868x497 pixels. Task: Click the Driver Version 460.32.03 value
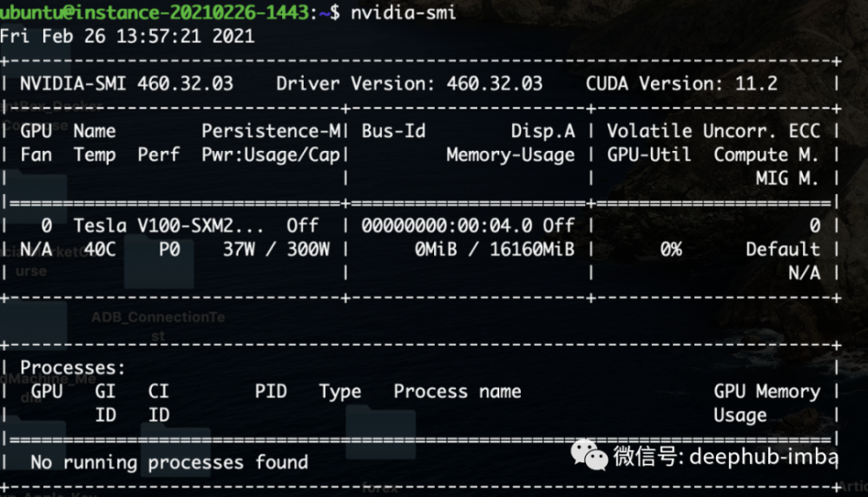coord(494,83)
